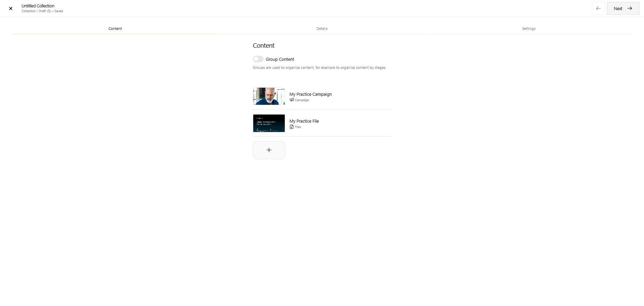
Task: Open the Details tab
Action: tap(322, 29)
